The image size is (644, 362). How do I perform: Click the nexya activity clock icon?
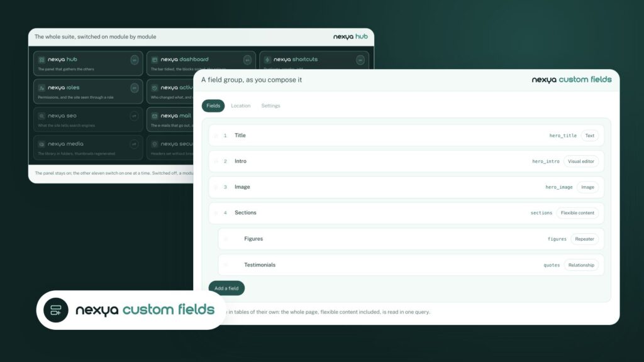[x=155, y=88]
